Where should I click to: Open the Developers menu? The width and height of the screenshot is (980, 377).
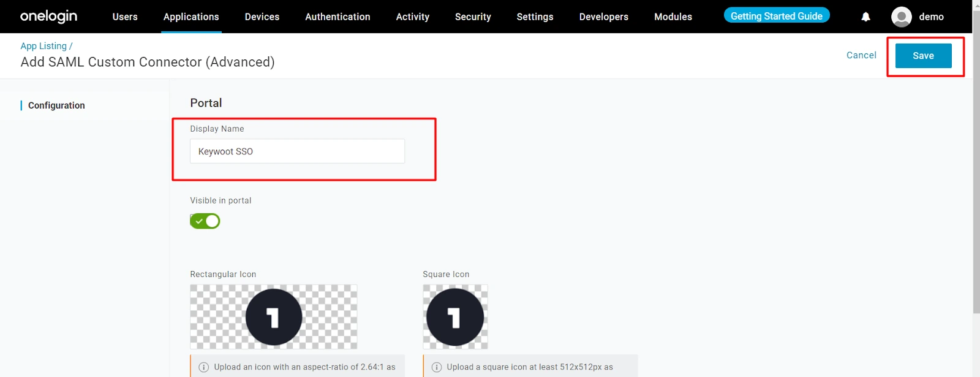pyautogui.click(x=604, y=17)
